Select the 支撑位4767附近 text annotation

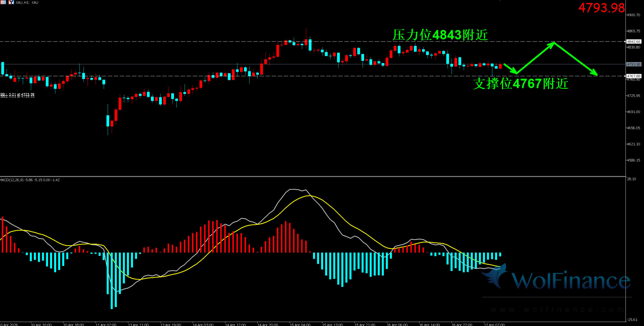click(x=521, y=84)
